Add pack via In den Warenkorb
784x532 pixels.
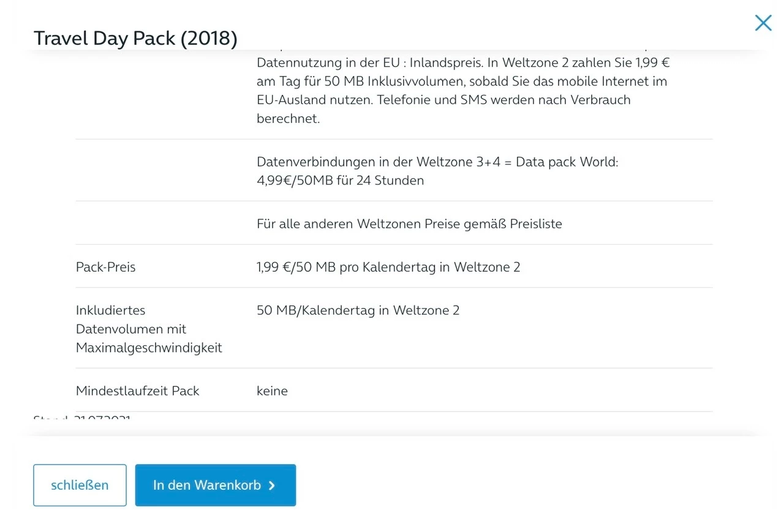(x=208, y=485)
